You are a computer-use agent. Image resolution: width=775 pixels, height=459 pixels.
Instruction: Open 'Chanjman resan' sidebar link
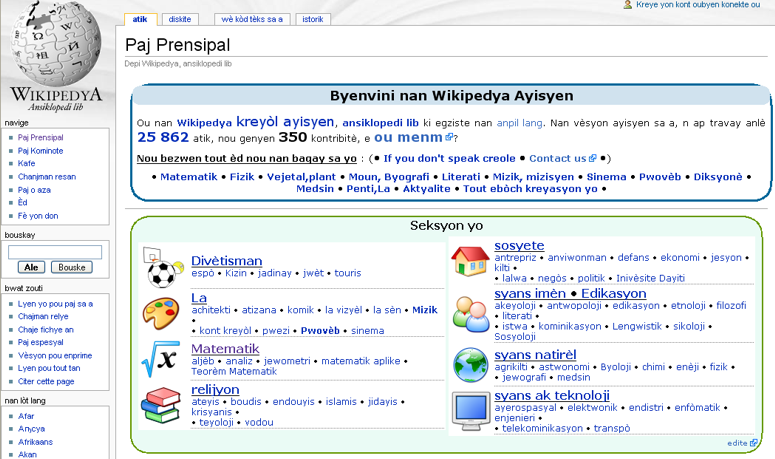(47, 176)
